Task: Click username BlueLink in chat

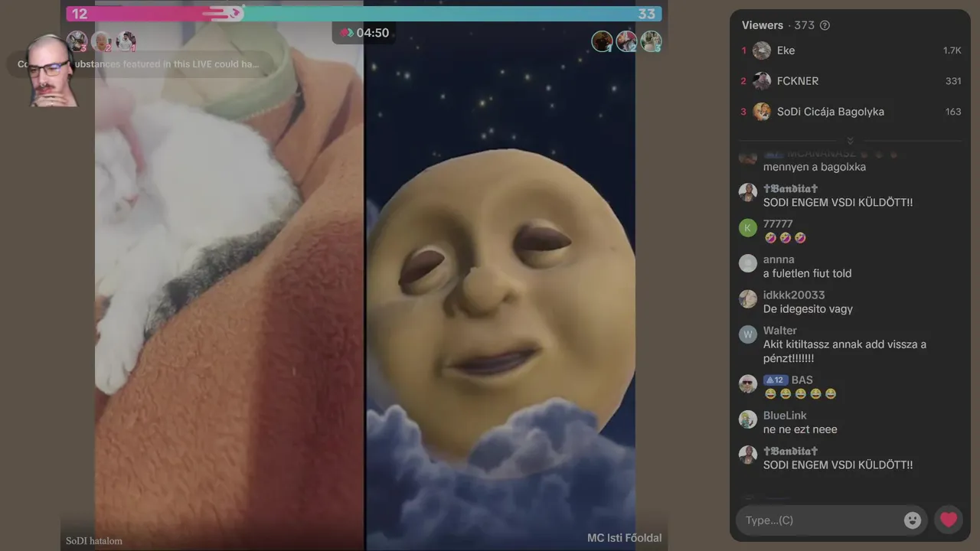Action: point(785,416)
